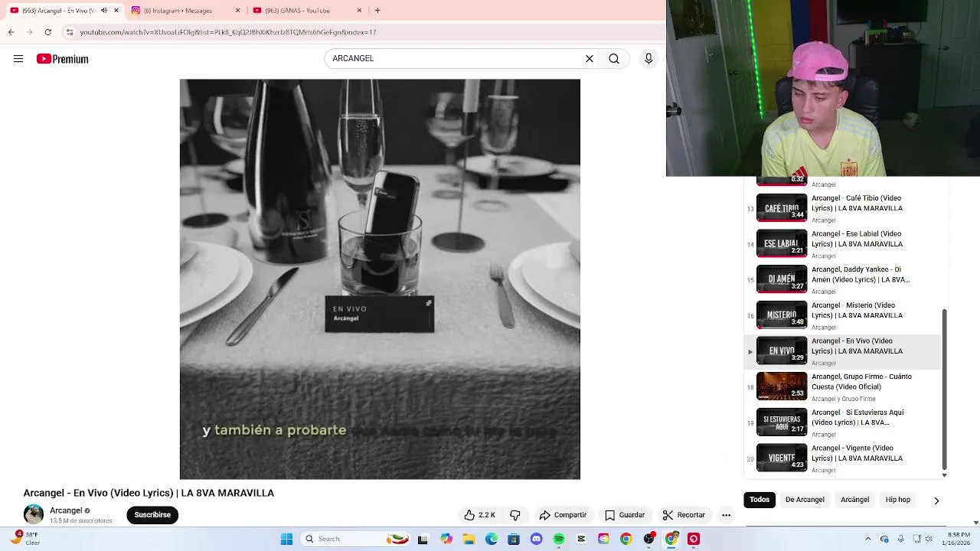980x551 pixels.
Task: Open more actions three-dot menu
Action: (x=727, y=515)
